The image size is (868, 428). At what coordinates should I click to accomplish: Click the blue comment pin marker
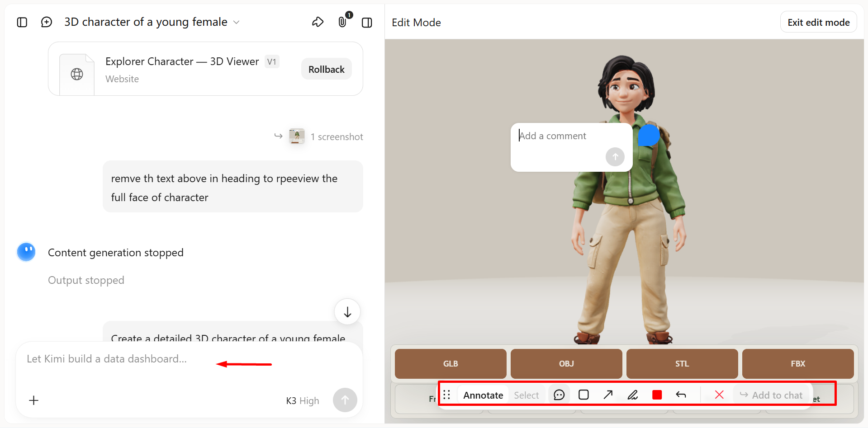pos(649,135)
